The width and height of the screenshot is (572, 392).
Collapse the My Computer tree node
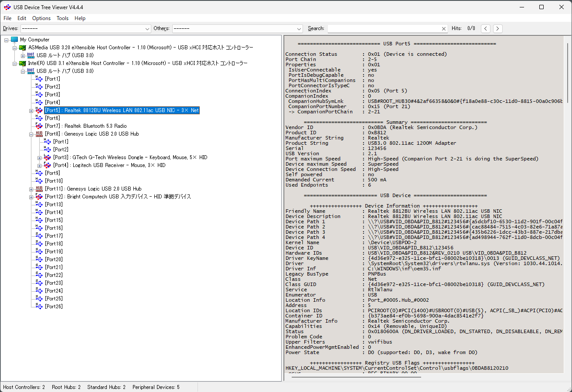click(x=7, y=40)
